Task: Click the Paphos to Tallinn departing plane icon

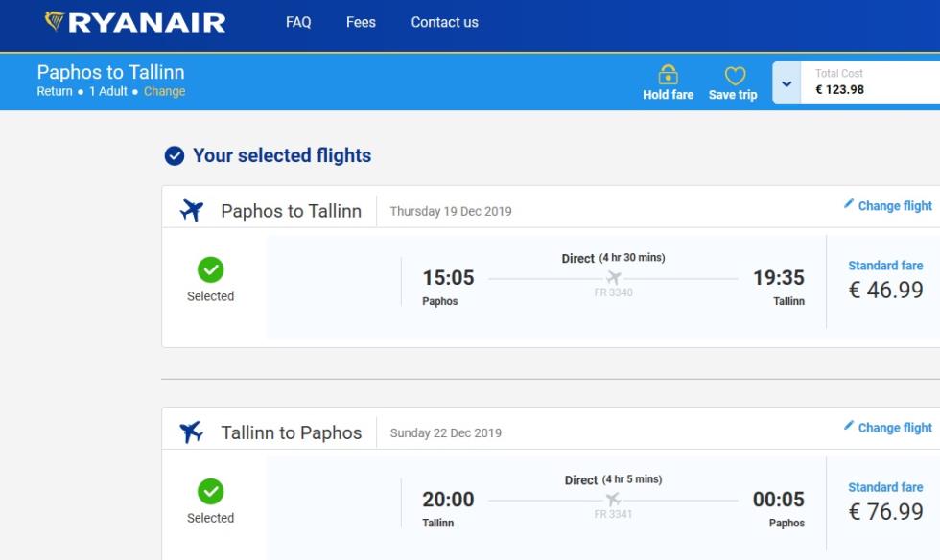Action: [x=192, y=210]
